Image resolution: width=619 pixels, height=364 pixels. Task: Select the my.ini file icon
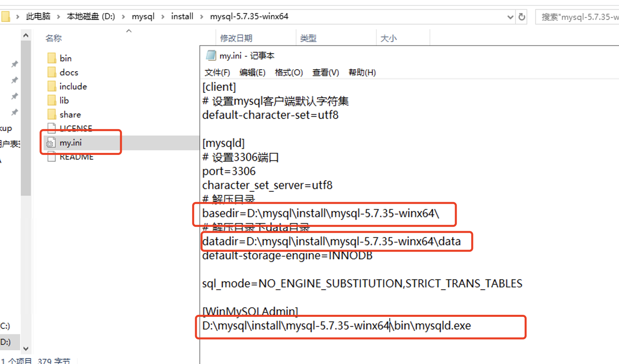coord(51,143)
